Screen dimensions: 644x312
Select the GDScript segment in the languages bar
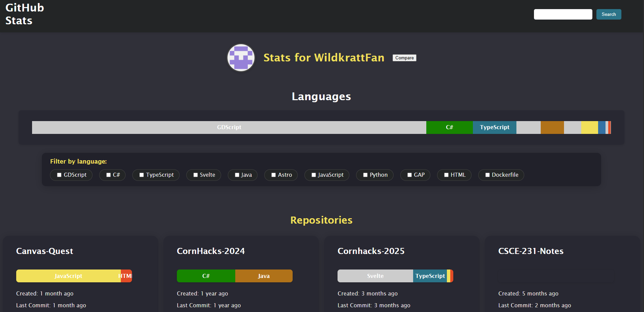point(229,127)
